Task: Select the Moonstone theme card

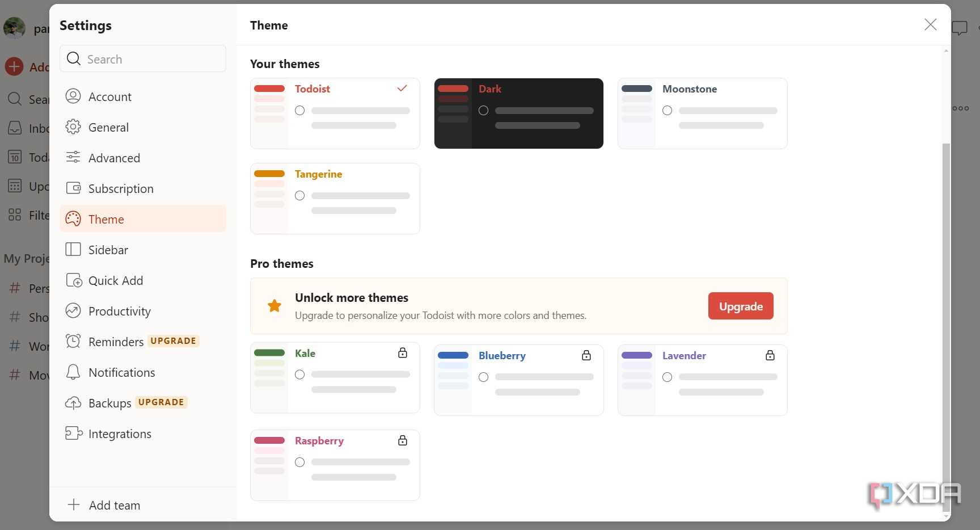Action: tap(703, 113)
